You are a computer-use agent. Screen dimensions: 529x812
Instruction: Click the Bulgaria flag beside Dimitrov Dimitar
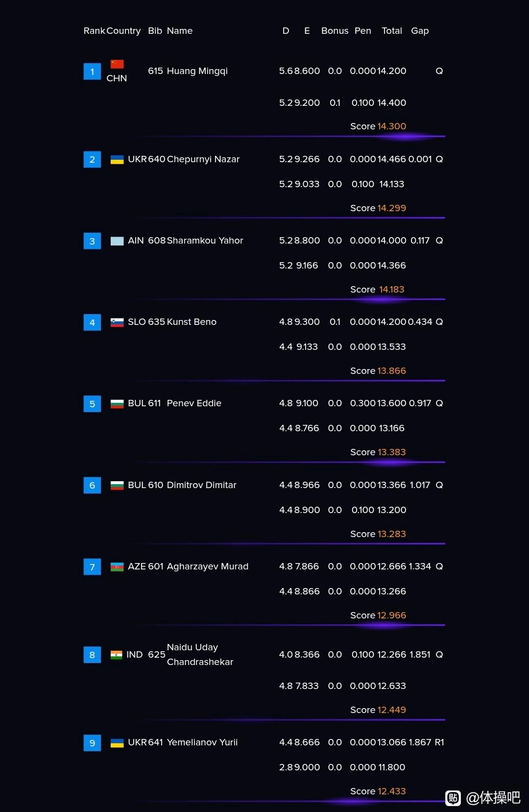(117, 486)
